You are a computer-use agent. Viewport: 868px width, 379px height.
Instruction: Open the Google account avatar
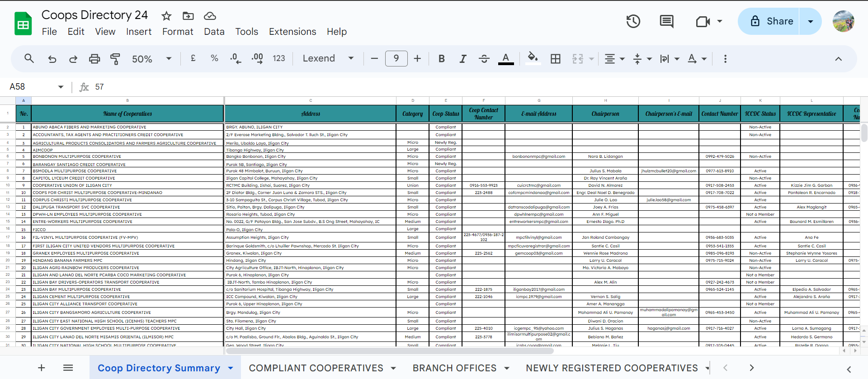coord(844,21)
